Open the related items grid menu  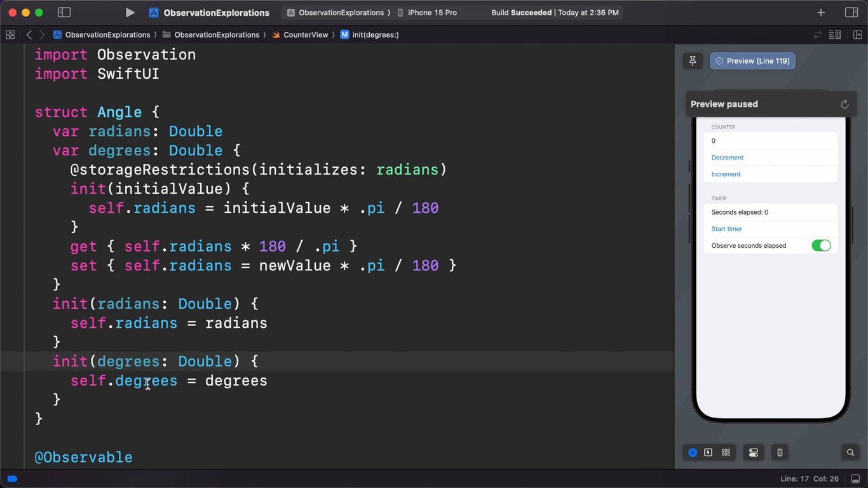10,35
